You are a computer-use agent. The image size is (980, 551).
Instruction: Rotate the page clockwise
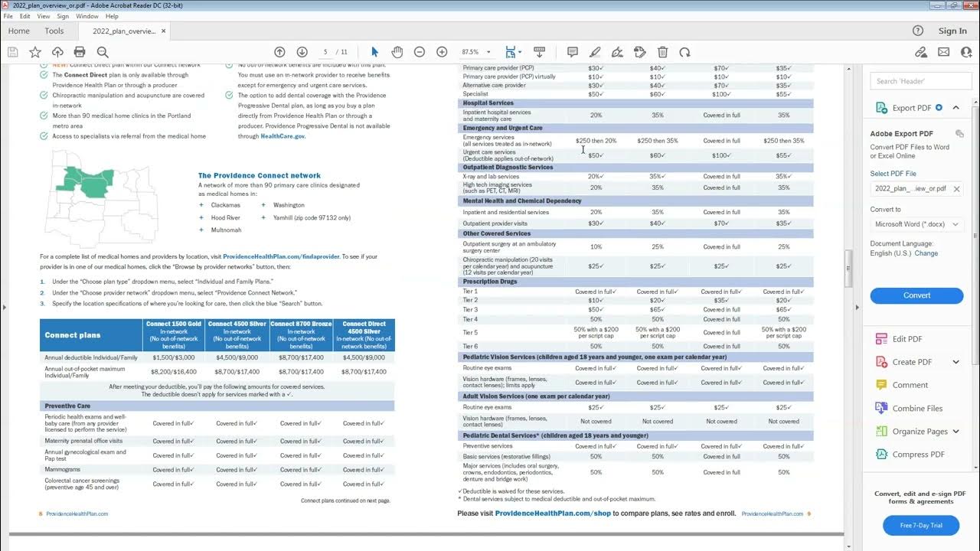(684, 52)
